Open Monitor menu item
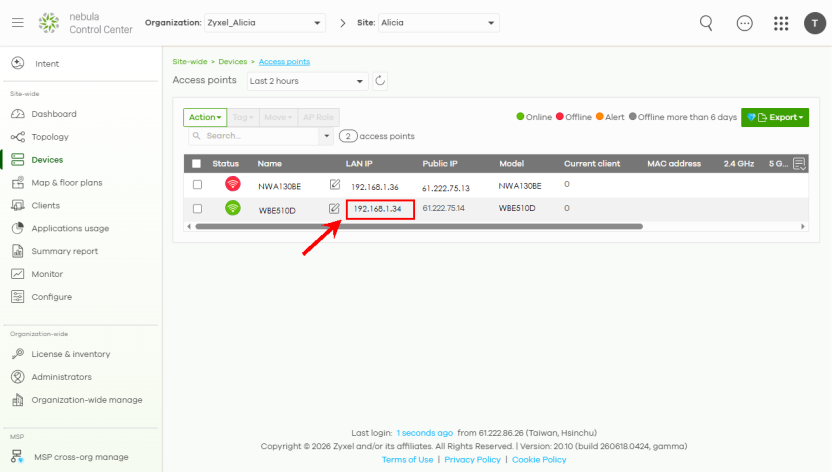The width and height of the screenshot is (832, 472). click(x=47, y=274)
